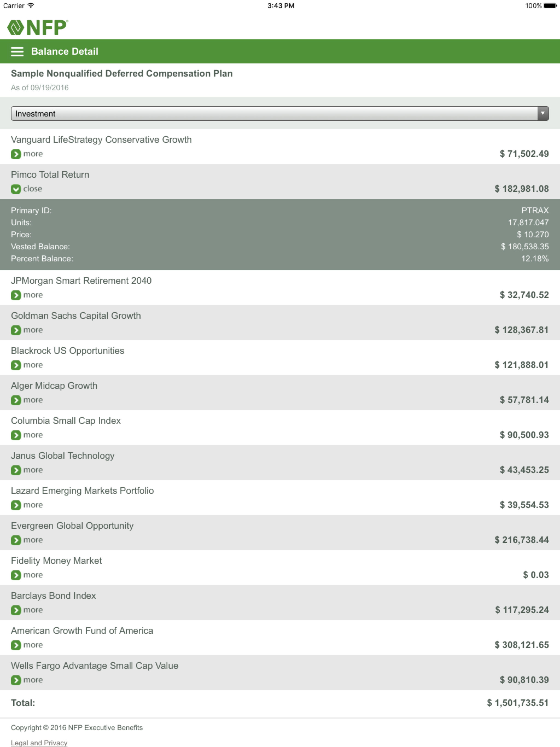Select the Balance Detail header title
Viewport: 560px width, 747px height.
65,51
